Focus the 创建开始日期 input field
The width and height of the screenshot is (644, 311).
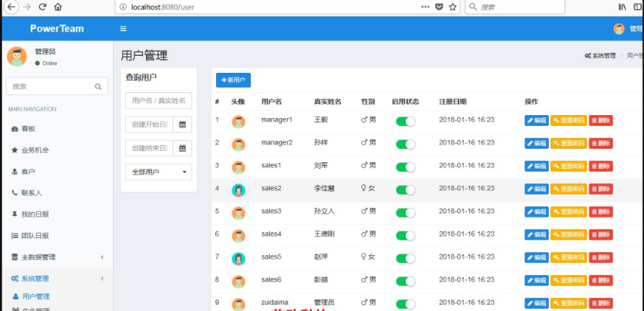(x=149, y=124)
